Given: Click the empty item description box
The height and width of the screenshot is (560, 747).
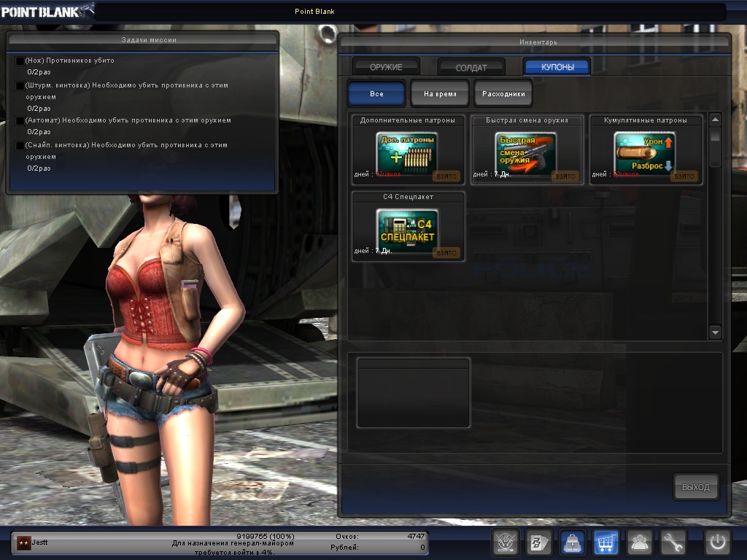Looking at the screenshot, I should [x=414, y=393].
